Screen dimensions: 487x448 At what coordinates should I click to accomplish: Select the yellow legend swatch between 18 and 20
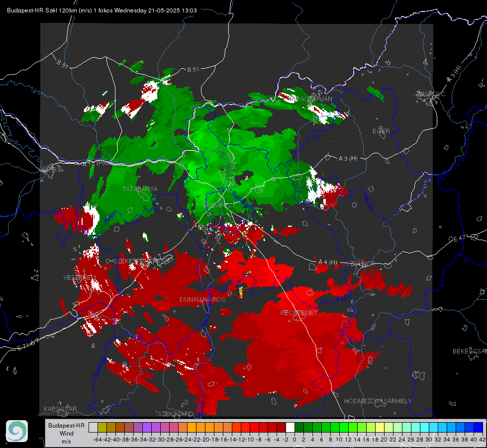(x=380, y=427)
